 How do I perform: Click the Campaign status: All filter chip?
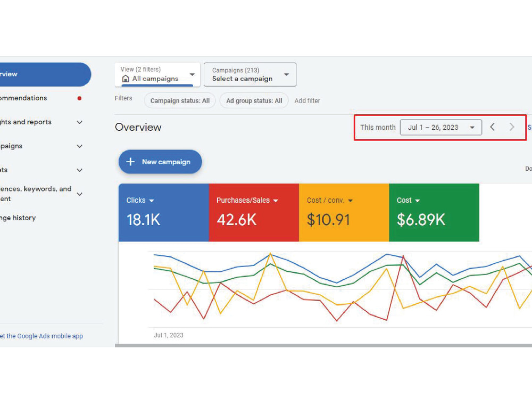click(180, 101)
